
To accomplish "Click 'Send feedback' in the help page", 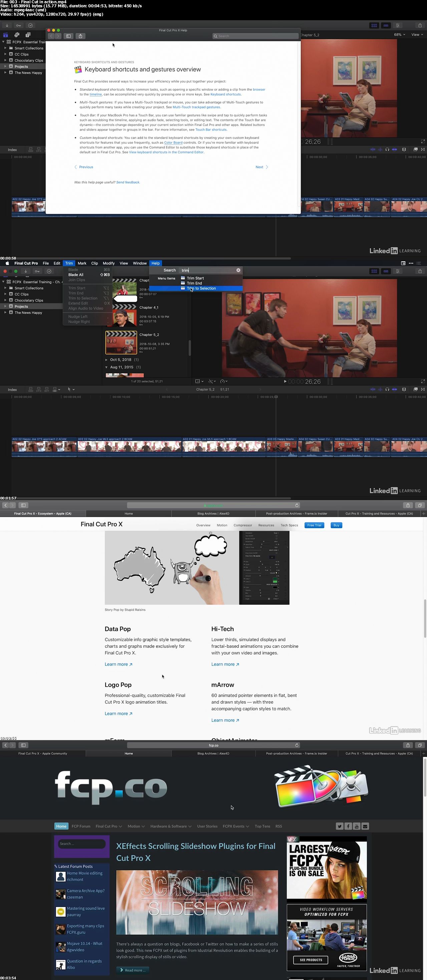I will tap(128, 182).
